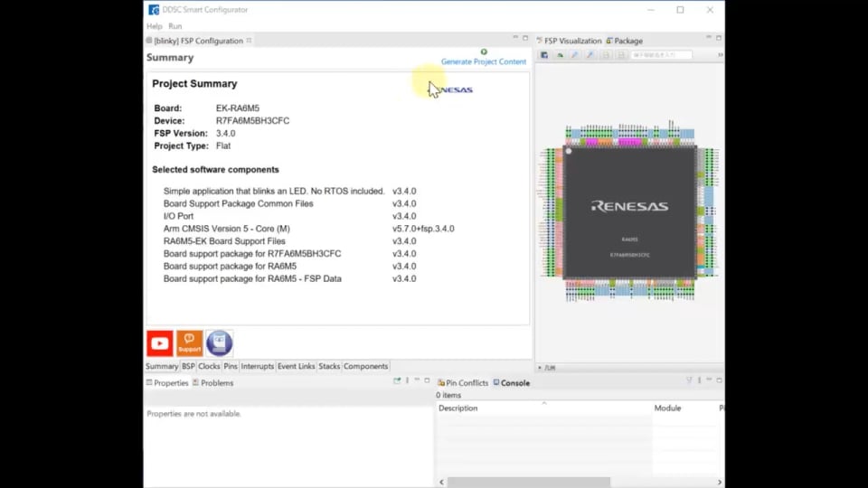Click Board Support Package Common Files row
868x488 pixels.
[289, 203]
